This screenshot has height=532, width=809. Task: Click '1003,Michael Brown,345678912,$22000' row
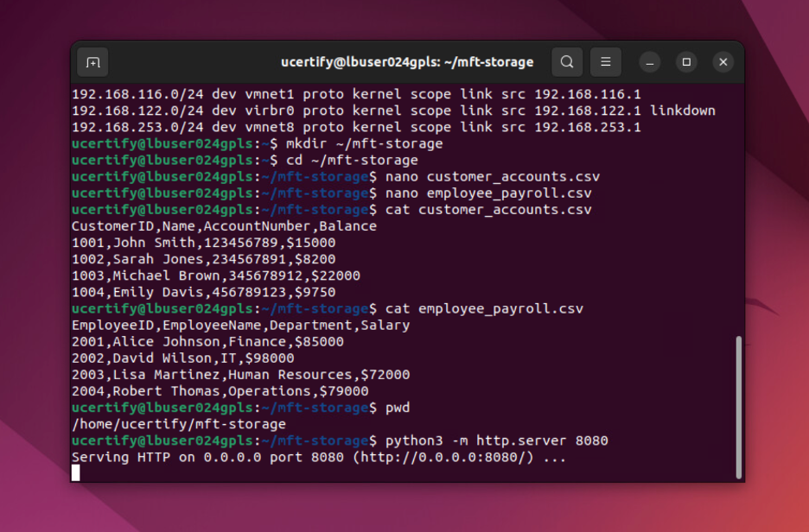216,275
